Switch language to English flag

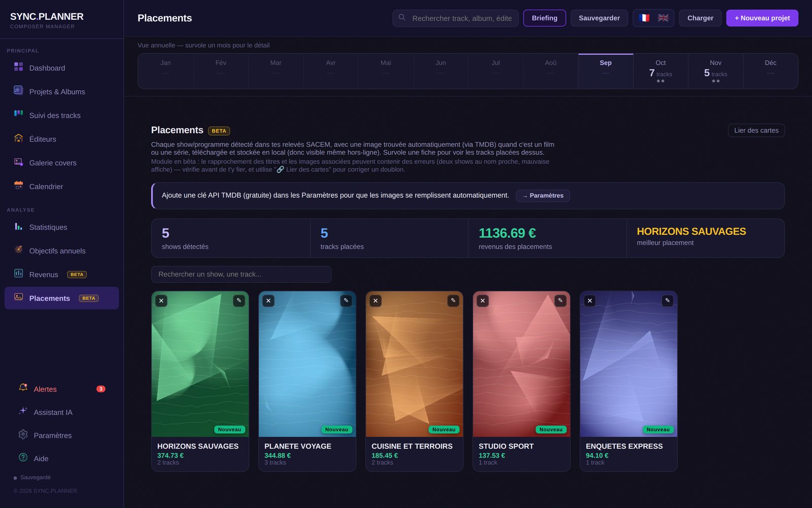[663, 18]
